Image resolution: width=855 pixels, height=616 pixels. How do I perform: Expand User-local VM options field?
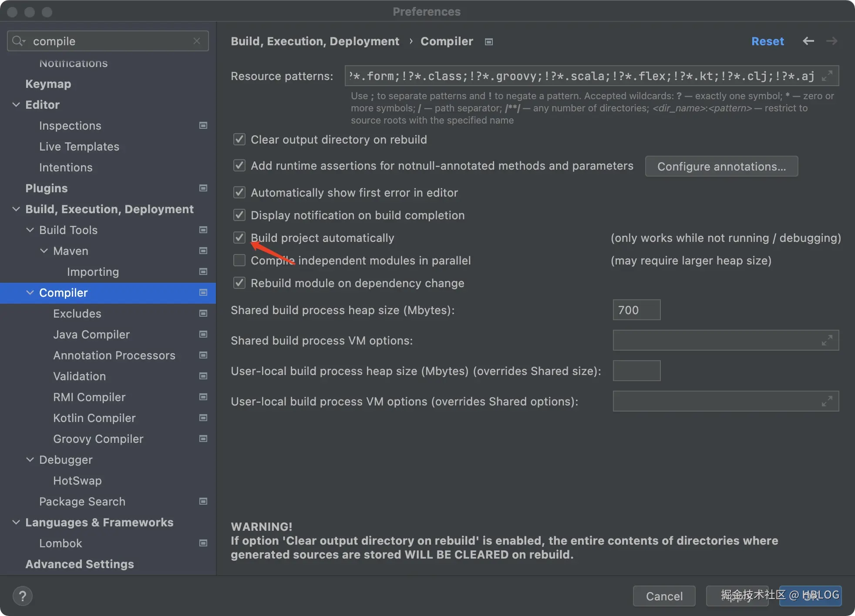pyautogui.click(x=827, y=401)
